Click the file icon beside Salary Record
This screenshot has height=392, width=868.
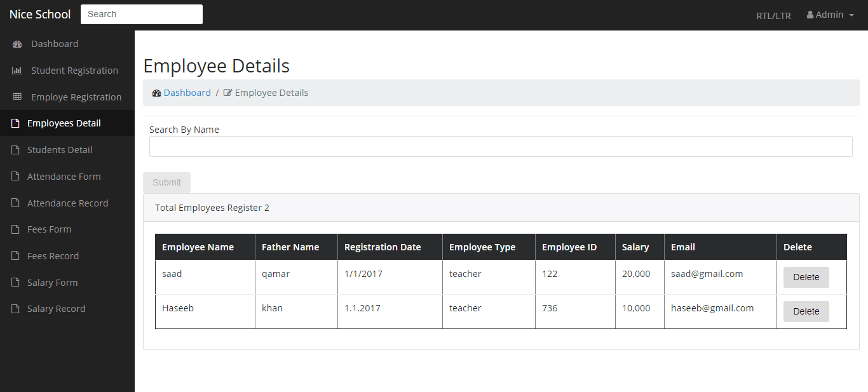point(15,309)
